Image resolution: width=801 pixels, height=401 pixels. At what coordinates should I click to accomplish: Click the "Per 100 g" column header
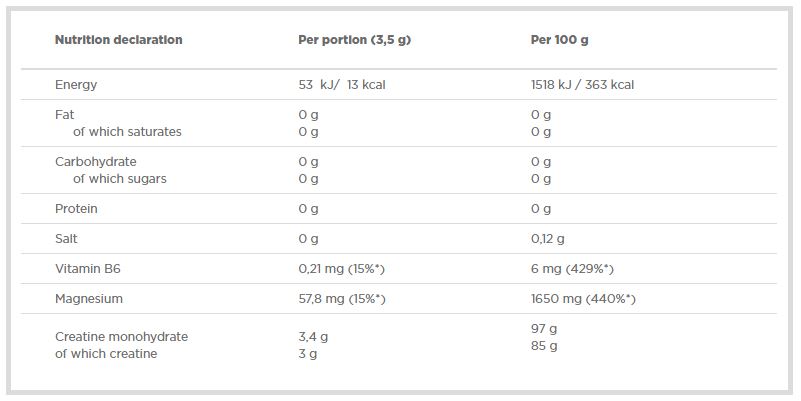(x=559, y=40)
